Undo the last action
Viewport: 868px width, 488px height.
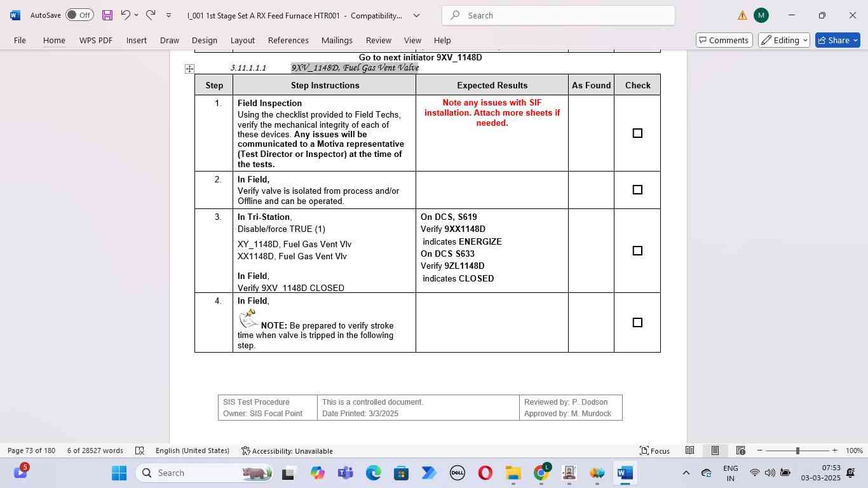coord(126,15)
